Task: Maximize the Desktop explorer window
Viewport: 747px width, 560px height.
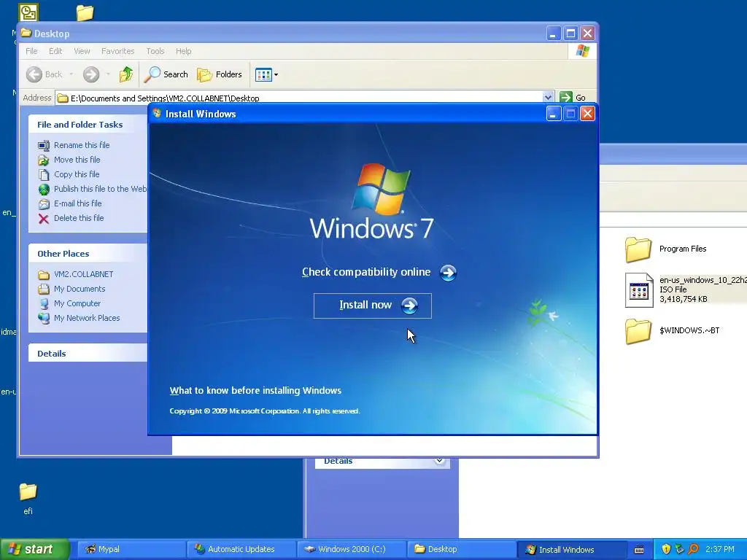Action: pyautogui.click(x=570, y=34)
